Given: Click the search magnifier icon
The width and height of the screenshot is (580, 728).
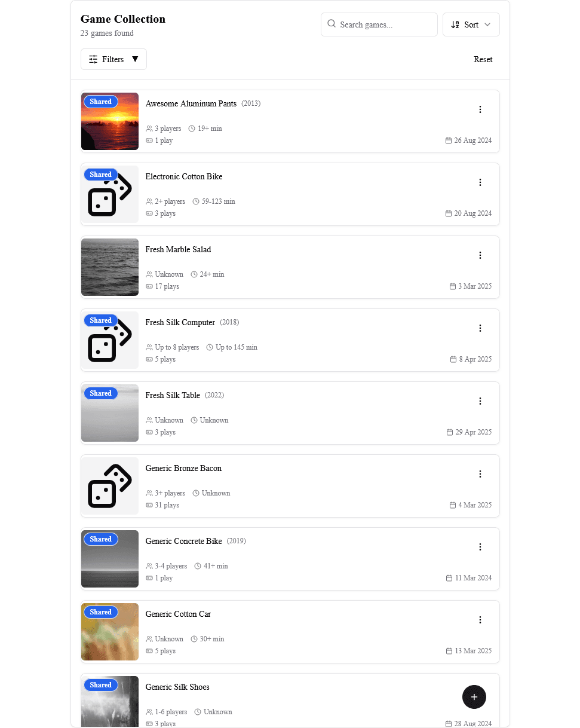Looking at the screenshot, I should (332, 24).
